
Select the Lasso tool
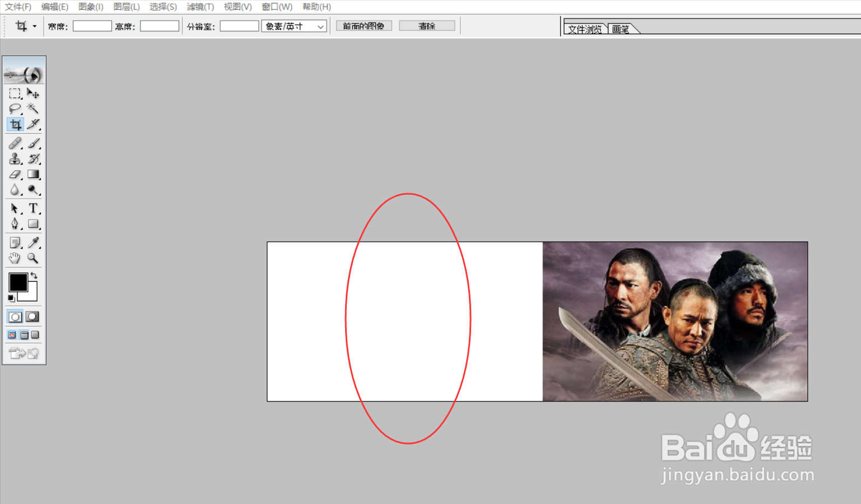15,109
